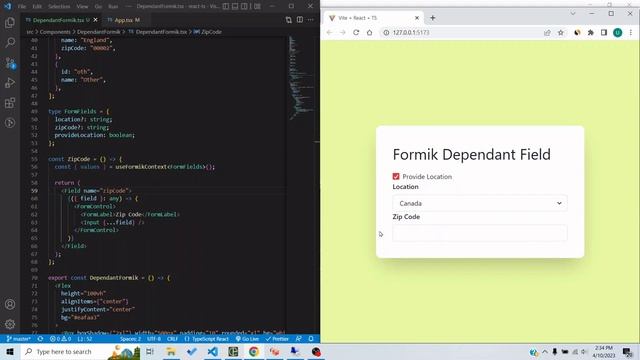This screenshot has width=640, height=360.
Task: Open Chrome's three-dot menu
Action: pos(631,33)
